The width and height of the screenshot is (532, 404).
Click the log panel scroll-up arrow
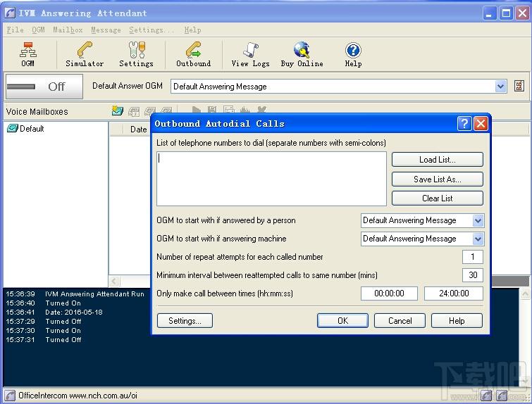pyautogui.click(x=525, y=293)
